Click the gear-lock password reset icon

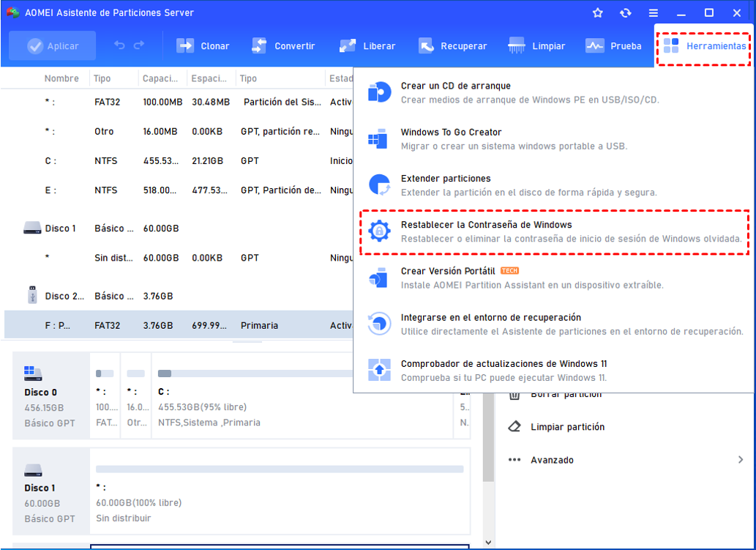tap(379, 231)
